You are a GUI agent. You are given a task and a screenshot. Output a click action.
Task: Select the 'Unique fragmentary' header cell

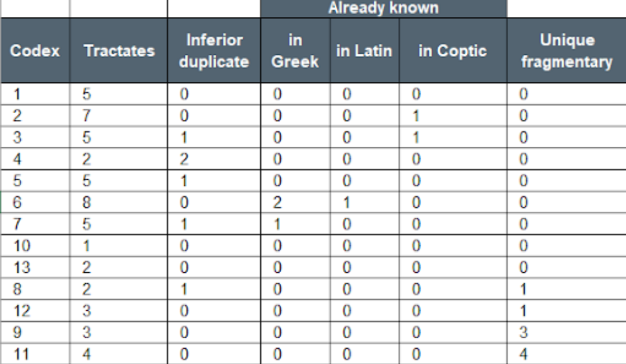click(x=566, y=51)
